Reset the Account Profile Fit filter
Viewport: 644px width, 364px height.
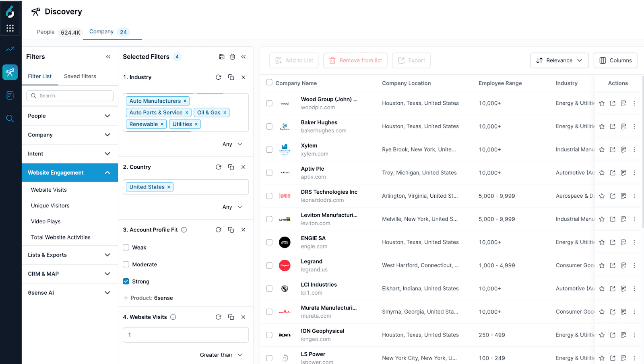click(x=219, y=230)
